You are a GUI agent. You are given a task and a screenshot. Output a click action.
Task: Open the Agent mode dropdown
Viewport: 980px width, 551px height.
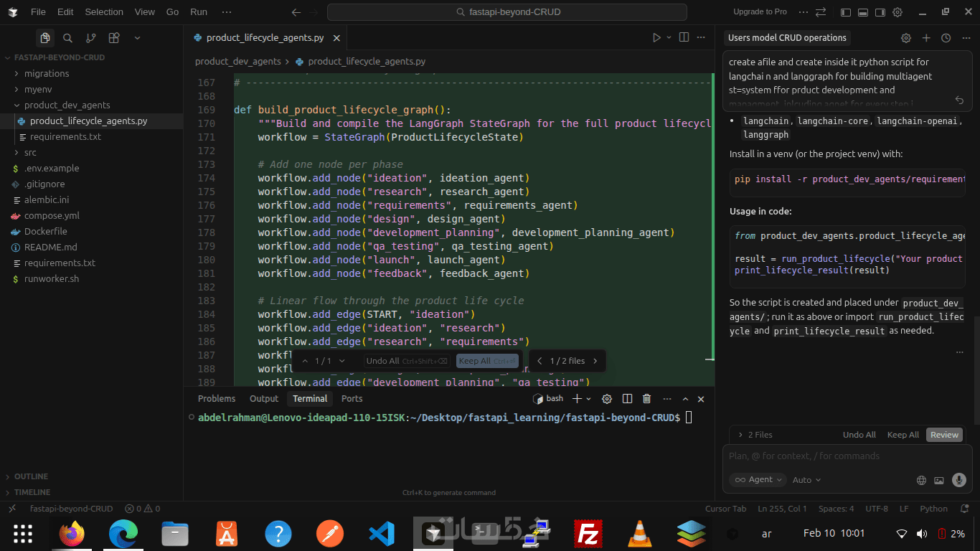pos(758,480)
